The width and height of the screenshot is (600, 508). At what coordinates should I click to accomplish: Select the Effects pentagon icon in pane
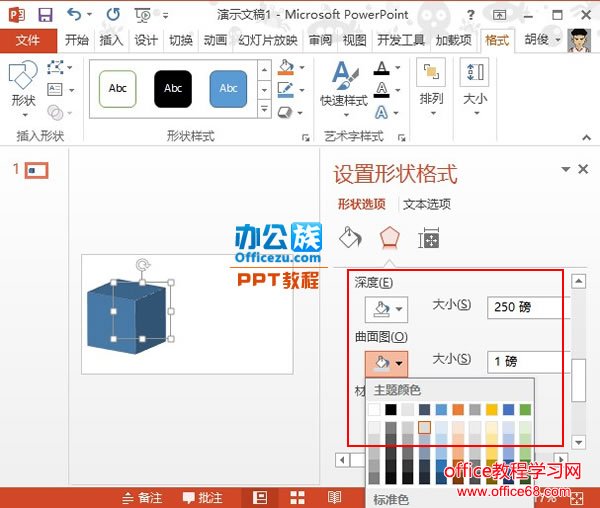pyautogui.click(x=390, y=238)
